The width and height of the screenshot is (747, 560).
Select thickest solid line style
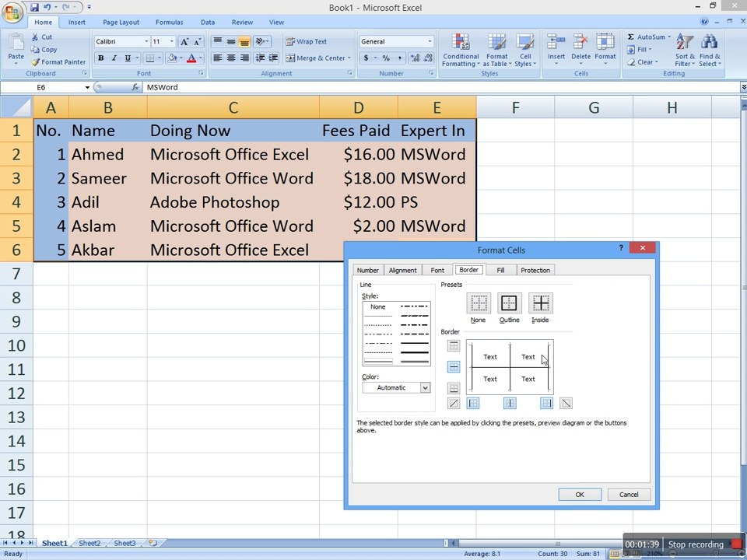click(x=415, y=353)
